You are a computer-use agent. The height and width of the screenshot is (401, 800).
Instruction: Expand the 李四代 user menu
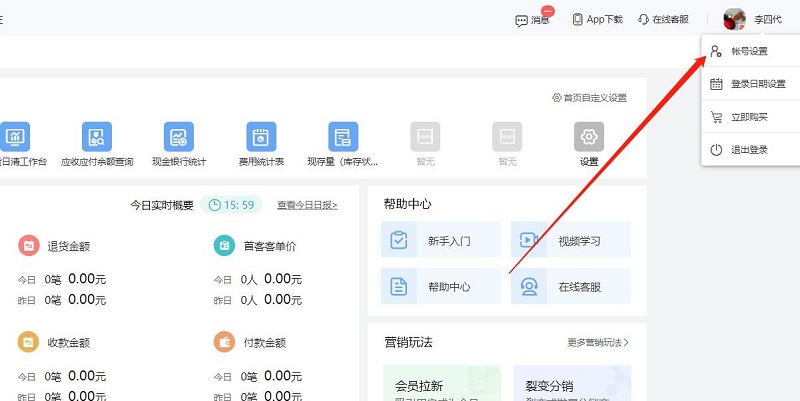pyautogui.click(x=767, y=20)
